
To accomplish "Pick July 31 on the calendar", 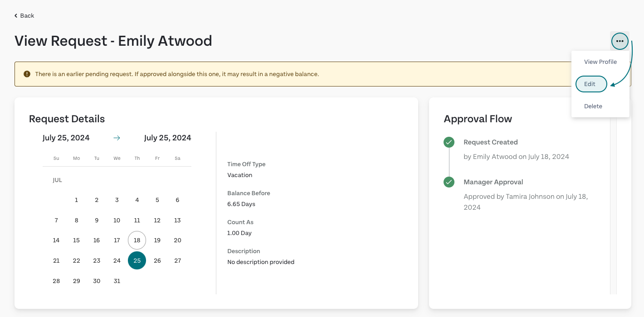I will coord(117,281).
